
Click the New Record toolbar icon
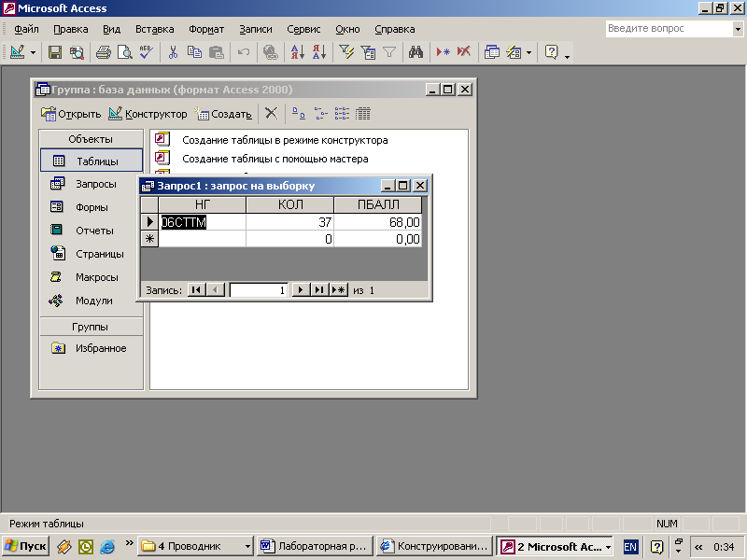tap(443, 52)
